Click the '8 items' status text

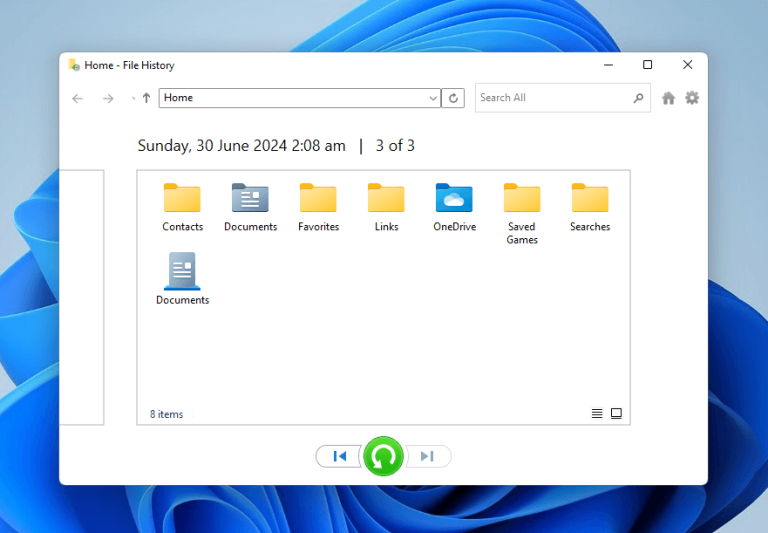(167, 414)
